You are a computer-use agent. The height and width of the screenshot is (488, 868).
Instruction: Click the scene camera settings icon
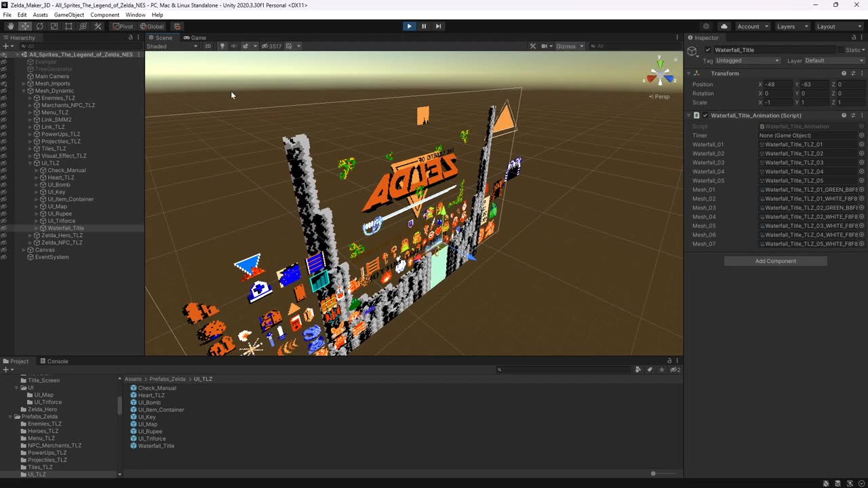544,46
